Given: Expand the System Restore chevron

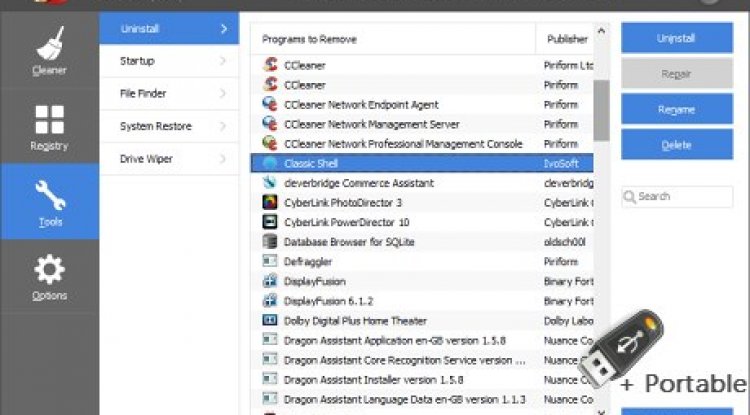Looking at the screenshot, I should point(223,127).
